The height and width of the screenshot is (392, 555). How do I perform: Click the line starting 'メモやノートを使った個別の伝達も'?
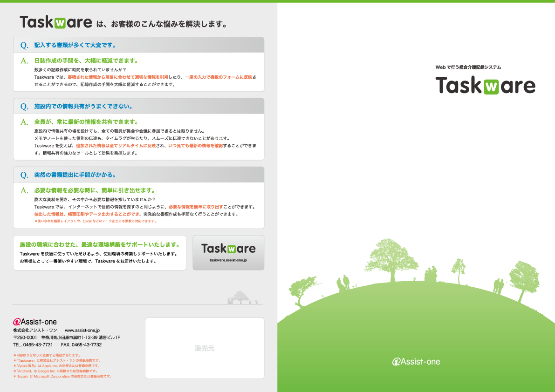132,138
